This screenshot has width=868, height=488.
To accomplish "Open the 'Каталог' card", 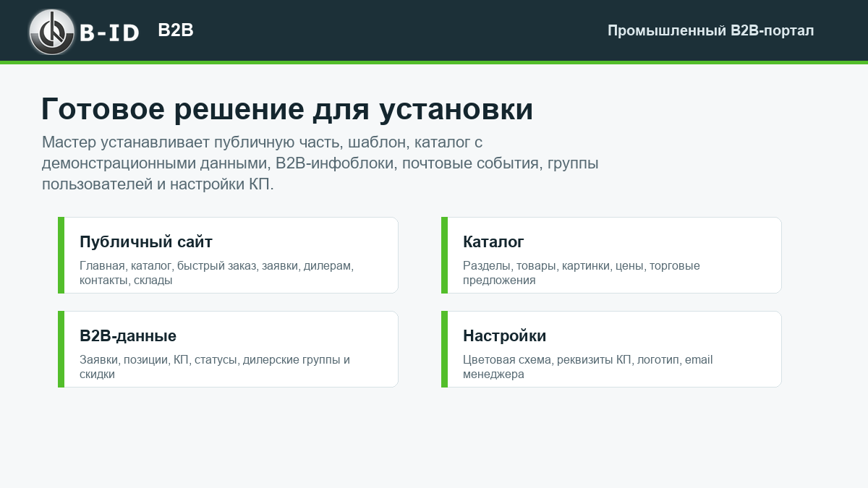I will pos(611,255).
